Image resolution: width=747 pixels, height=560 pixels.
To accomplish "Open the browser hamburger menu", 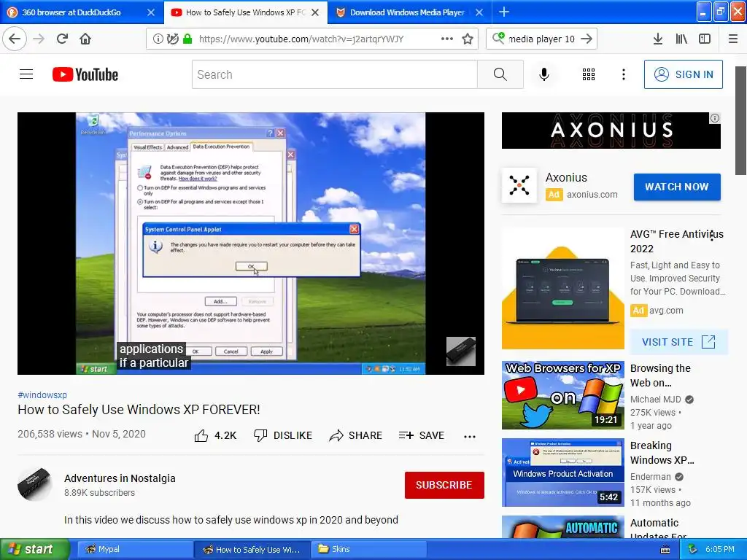I will [x=733, y=39].
